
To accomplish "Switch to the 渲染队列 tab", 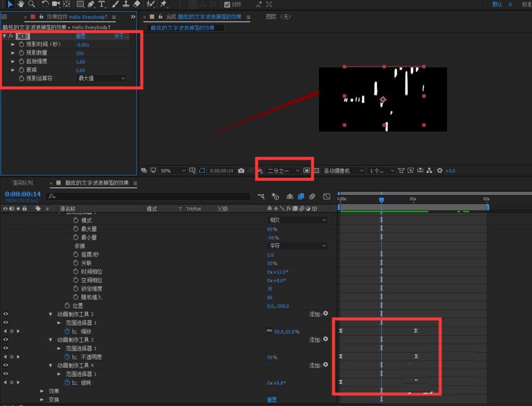I will (x=22, y=183).
